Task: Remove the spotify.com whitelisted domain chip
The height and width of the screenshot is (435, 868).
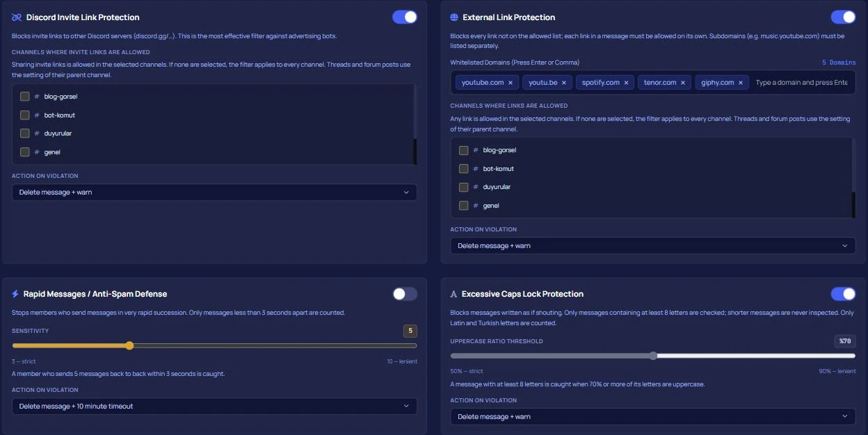Action: 626,83
